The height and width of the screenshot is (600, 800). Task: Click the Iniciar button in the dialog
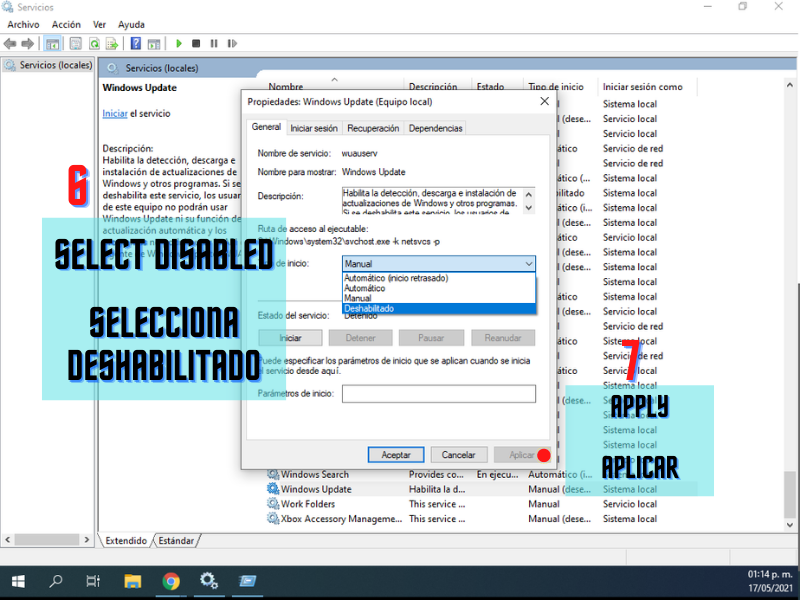tap(290, 338)
